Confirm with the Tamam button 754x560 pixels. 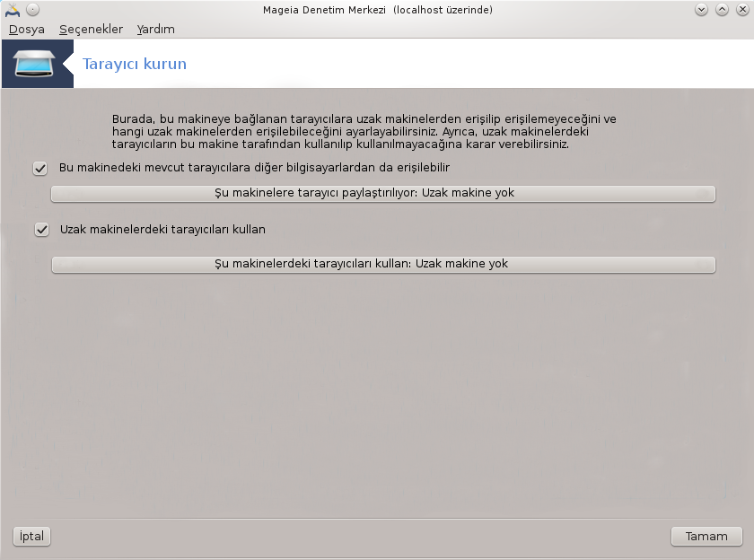(x=706, y=536)
